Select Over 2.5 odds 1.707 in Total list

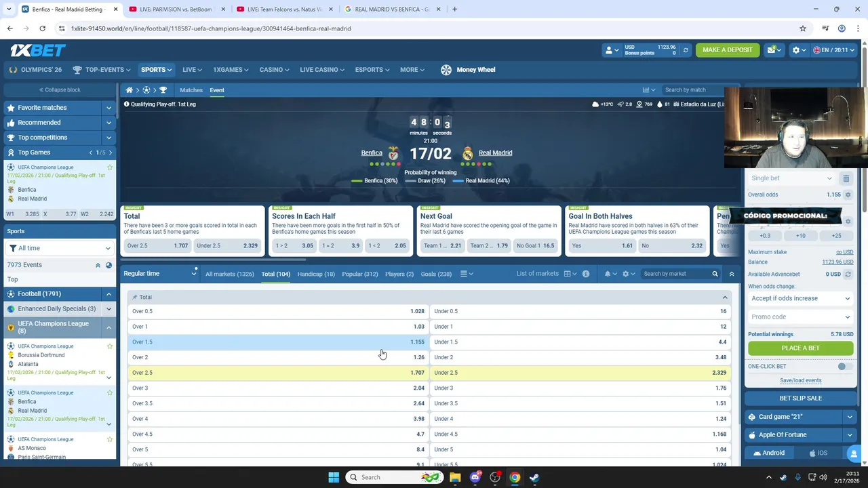278,373
